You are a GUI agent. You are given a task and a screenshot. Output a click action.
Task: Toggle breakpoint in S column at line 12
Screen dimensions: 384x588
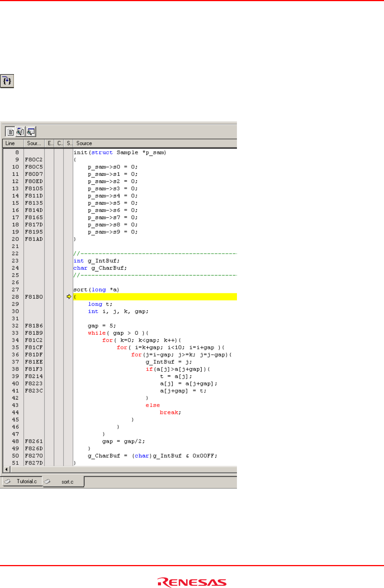click(x=68, y=181)
